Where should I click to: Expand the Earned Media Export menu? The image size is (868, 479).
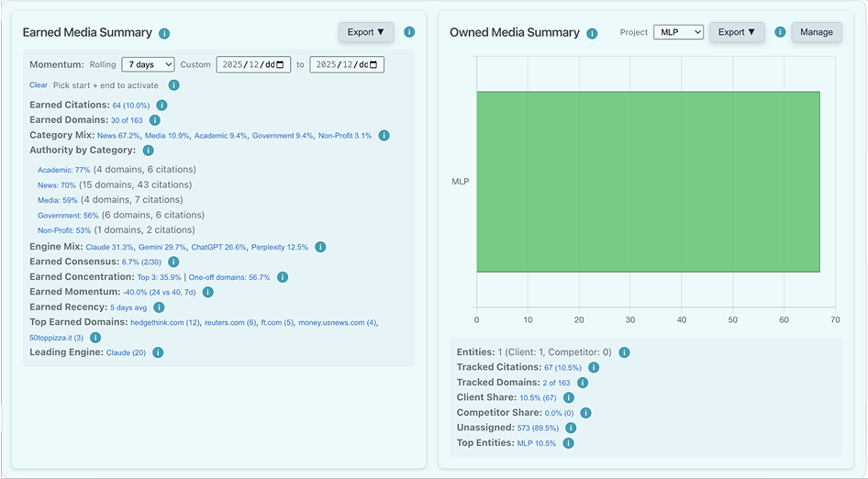click(x=366, y=32)
